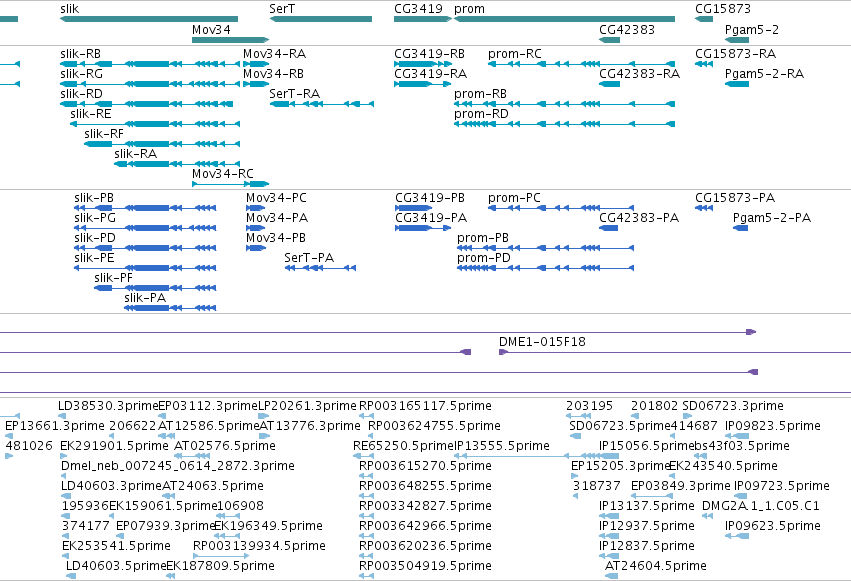The height and width of the screenshot is (581, 851).
Task: Click the slik-RA transcript label
Action: (x=136, y=154)
